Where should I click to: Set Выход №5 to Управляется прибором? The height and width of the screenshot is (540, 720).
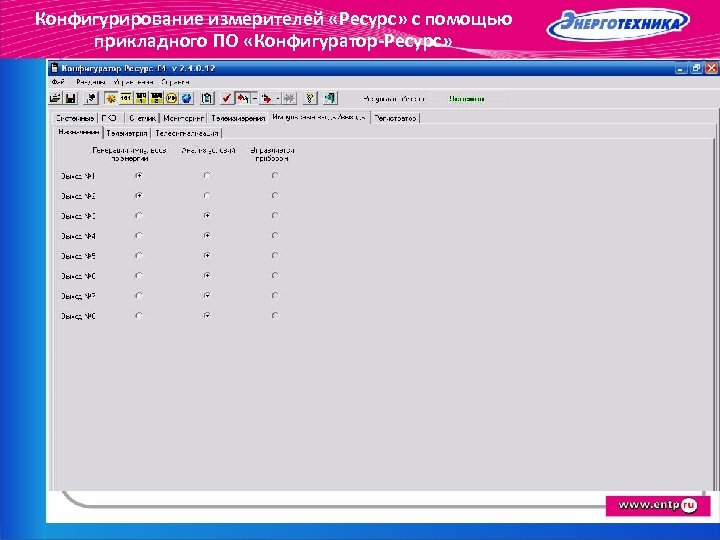click(275, 255)
